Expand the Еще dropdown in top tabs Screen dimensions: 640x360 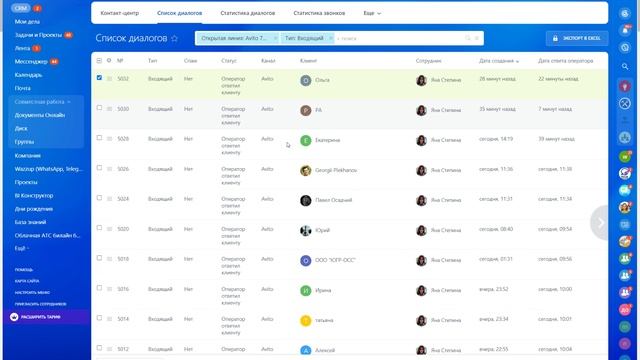372,13
